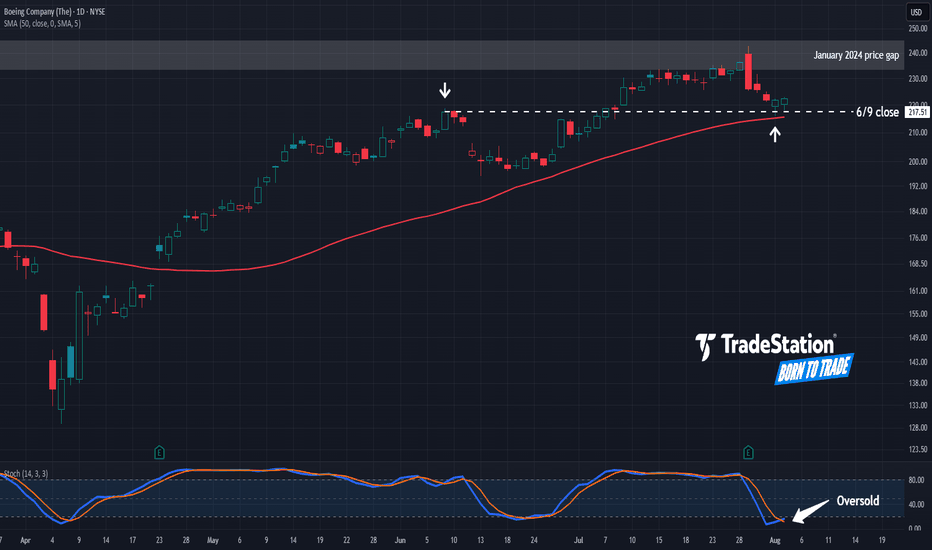Click the 230.00 price axis label
Viewport: 932px width, 550px height.
[x=918, y=78]
